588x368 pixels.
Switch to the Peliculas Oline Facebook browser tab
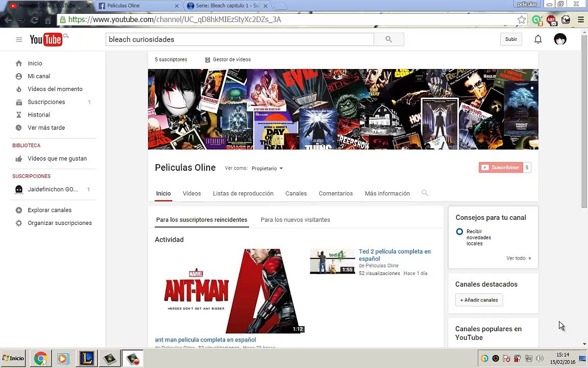pos(138,6)
